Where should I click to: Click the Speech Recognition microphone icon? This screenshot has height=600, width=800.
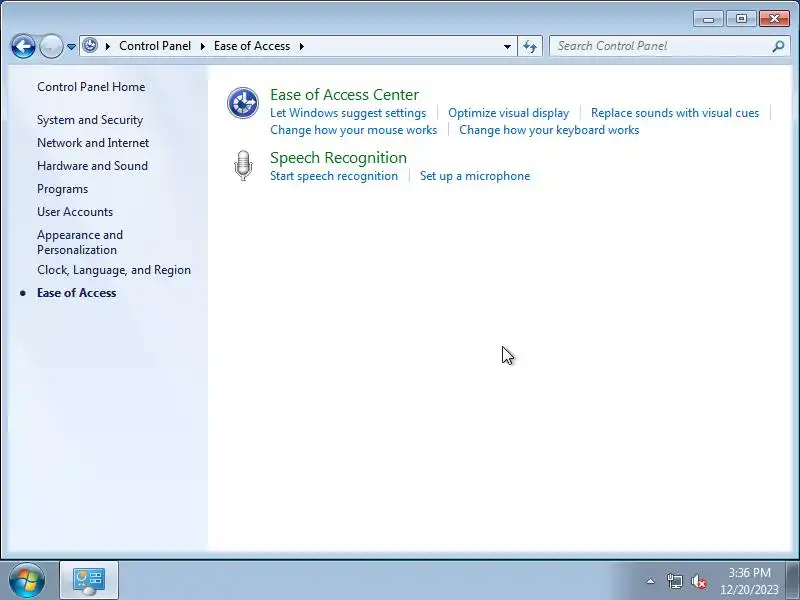pyautogui.click(x=243, y=165)
